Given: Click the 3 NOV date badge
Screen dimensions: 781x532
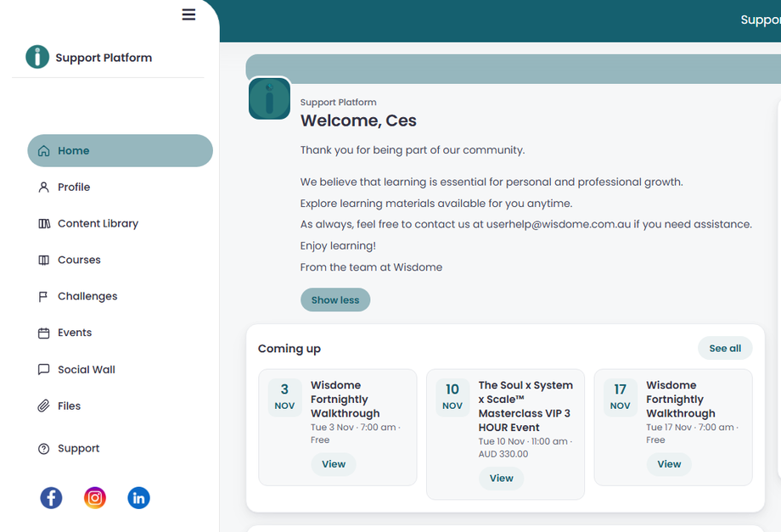Looking at the screenshot, I should (x=284, y=396).
